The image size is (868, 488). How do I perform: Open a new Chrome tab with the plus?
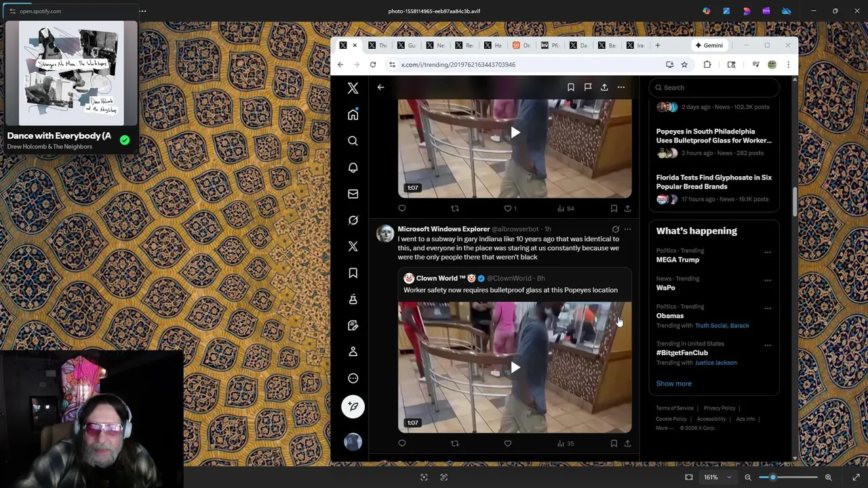[x=657, y=45]
